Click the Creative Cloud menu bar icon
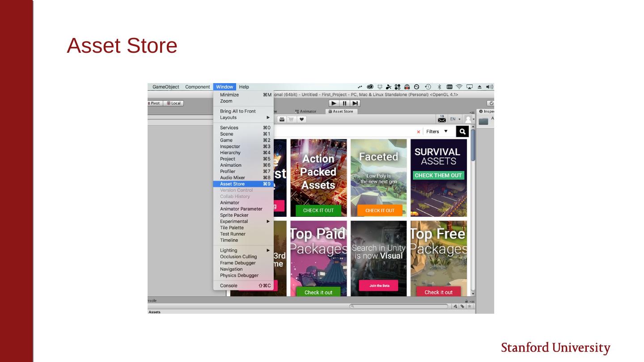644x362 pixels. point(370,87)
